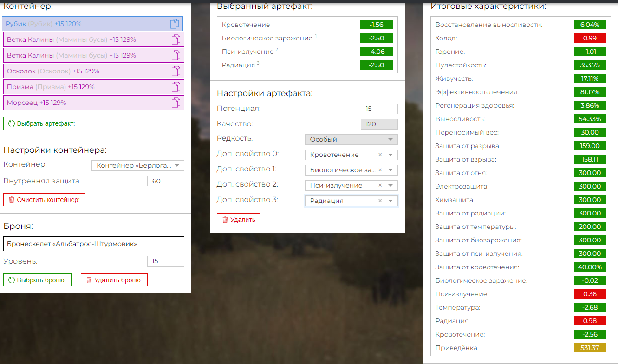Image resolution: width=618 pixels, height=364 pixels.
Task: Click the Качество field showing 120
Action: tap(379, 124)
